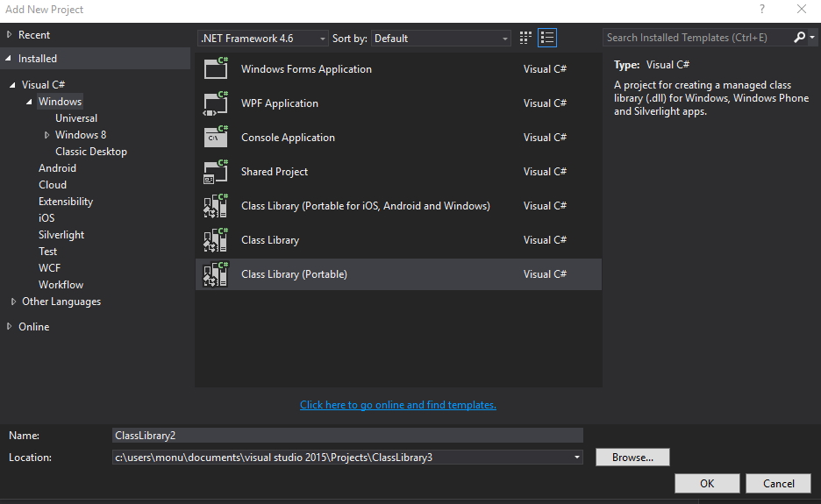Click Visual C# in Console Application row
Image resolution: width=821 pixels, height=504 pixels.
(x=545, y=137)
